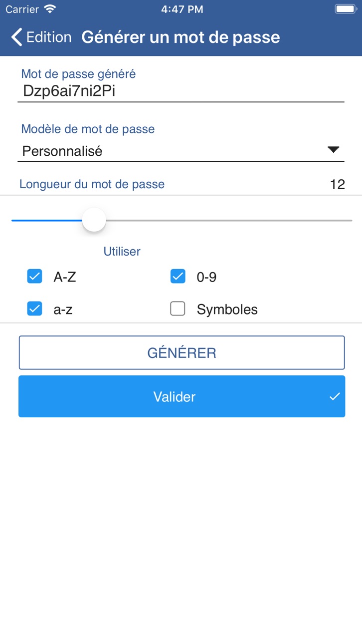Tap the battery icon in status bar
The width and height of the screenshot is (362, 644).
(x=345, y=9)
